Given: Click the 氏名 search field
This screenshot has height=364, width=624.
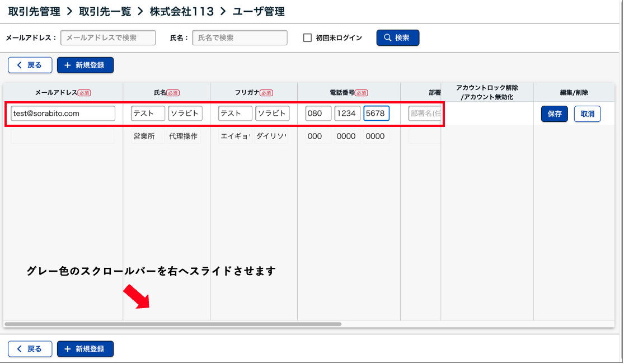Looking at the screenshot, I should click(x=240, y=38).
